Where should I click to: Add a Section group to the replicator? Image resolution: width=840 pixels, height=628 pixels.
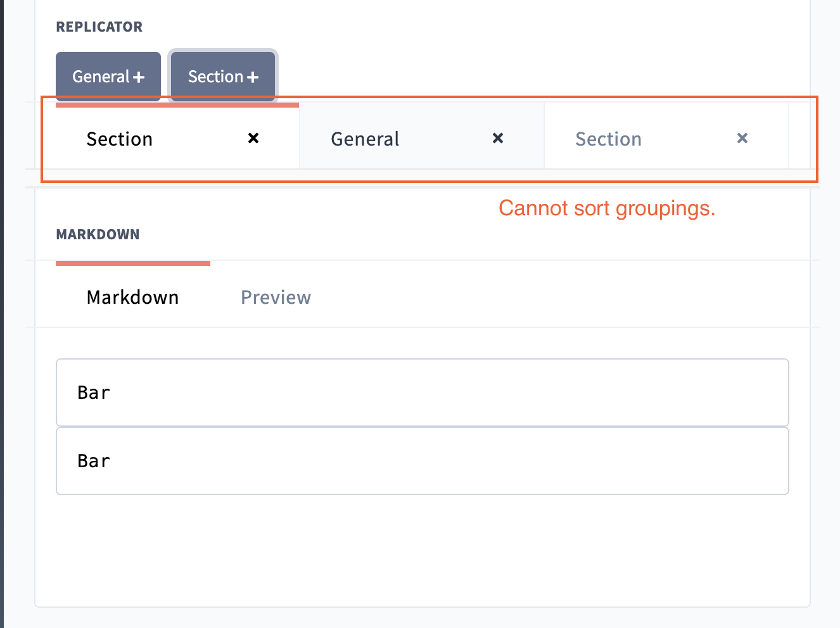[x=222, y=76]
